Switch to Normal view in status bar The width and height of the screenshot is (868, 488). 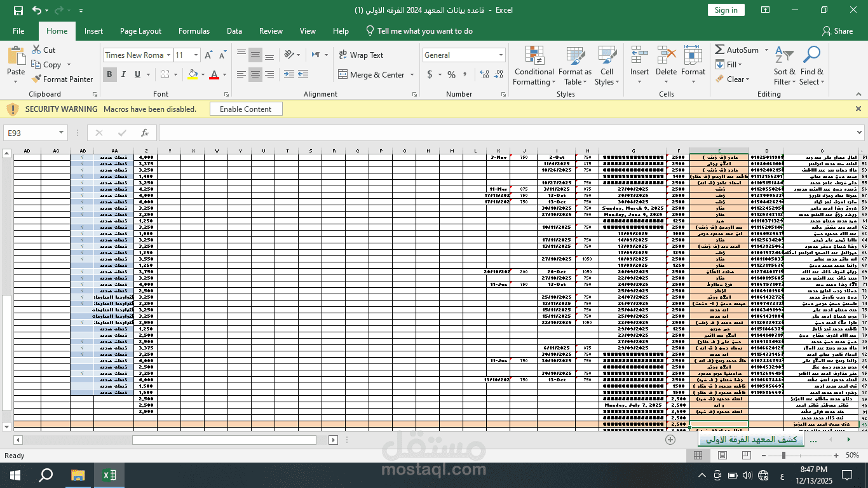698,455
